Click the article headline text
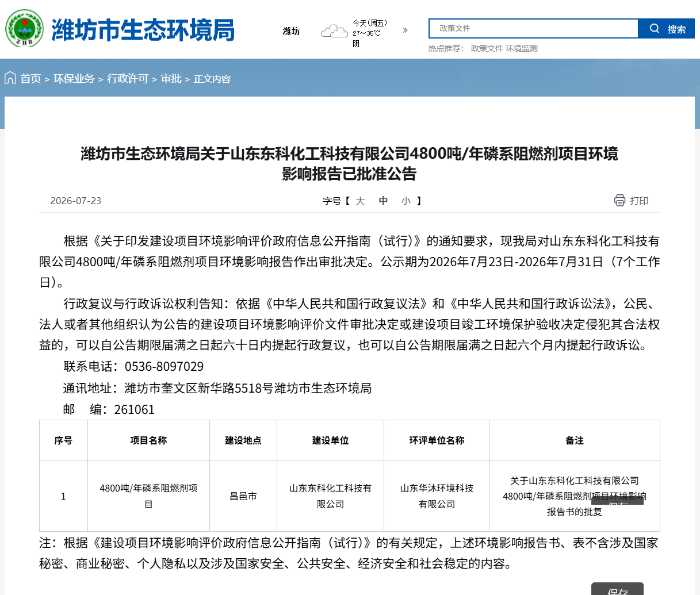 (x=349, y=163)
